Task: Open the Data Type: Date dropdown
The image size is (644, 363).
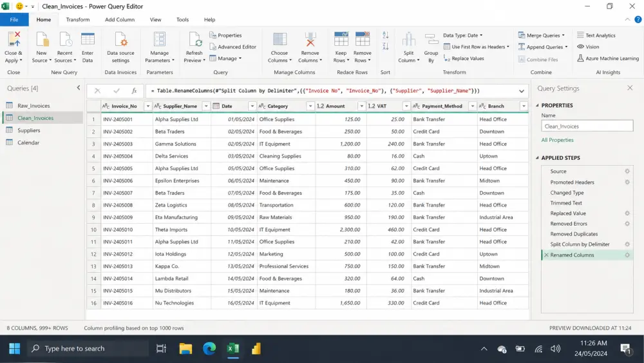Action: click(x=463, y=35)
